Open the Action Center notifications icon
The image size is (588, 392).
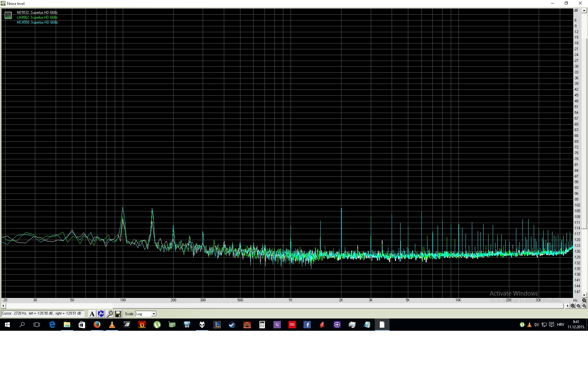(x=552, y=325)
